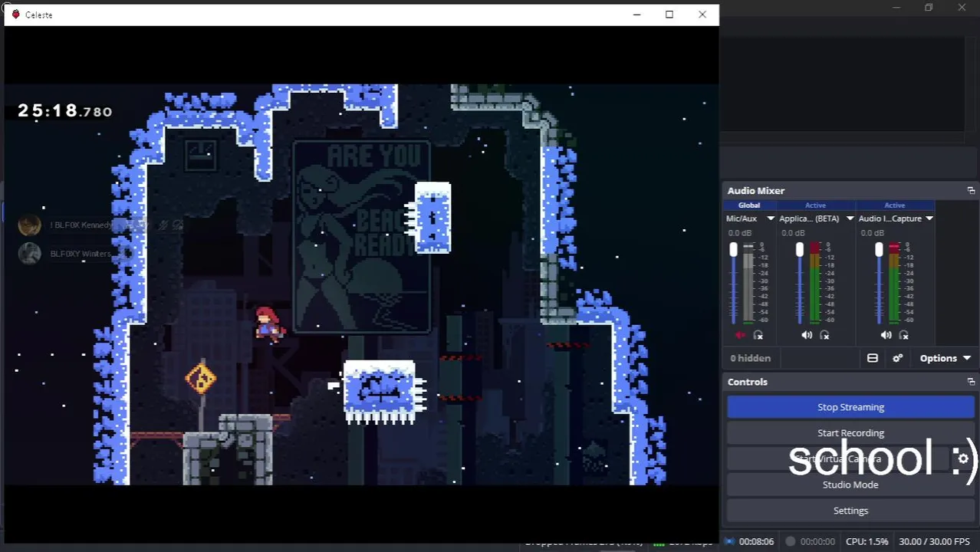This screenshot has width=980, height=552.
Task: Pop out the Audio Mixer dock
Action: (x=971, y=190)
